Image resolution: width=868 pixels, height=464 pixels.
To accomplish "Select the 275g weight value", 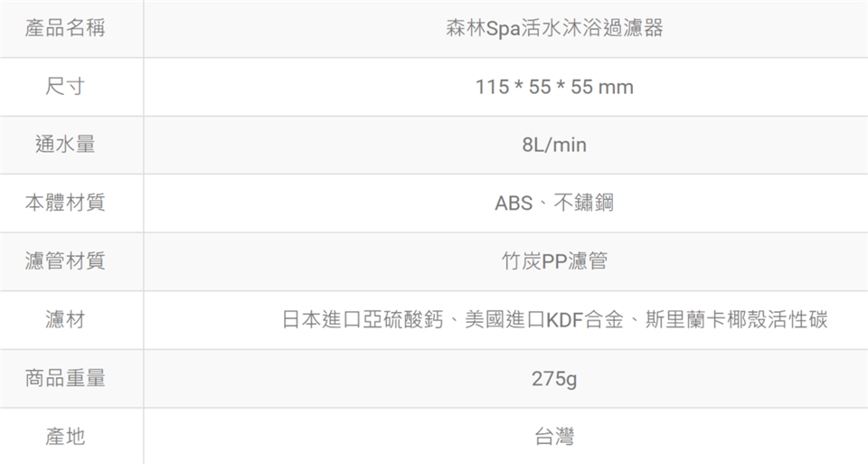I will tap(554, 379).
